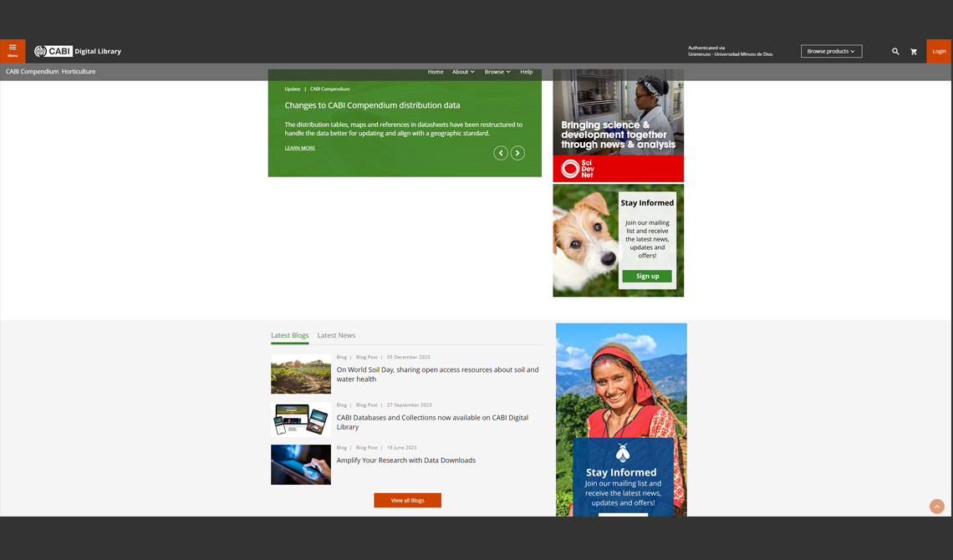This screenshot has width=953, height=560.
Task: Expand the Browse products dropdown
Action: [x=832, y=51]
